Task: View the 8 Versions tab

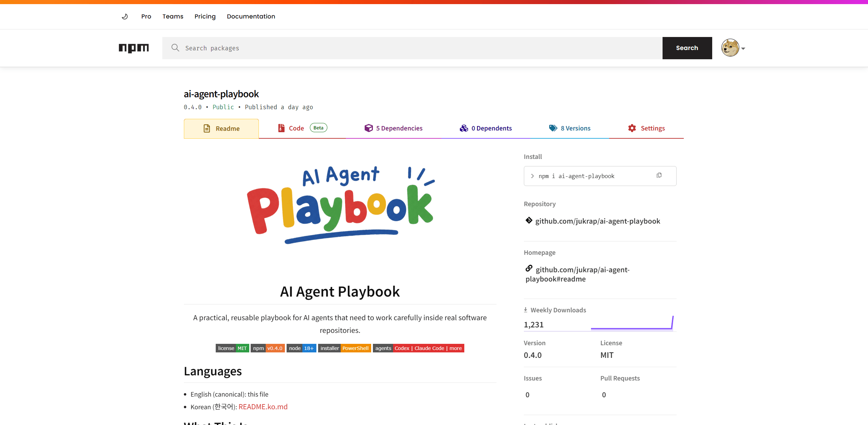Action: [570, 128]
